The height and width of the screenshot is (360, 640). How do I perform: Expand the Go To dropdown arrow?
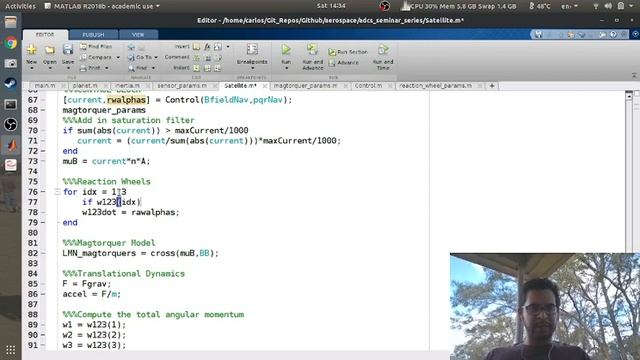click(x=156, y=58)
